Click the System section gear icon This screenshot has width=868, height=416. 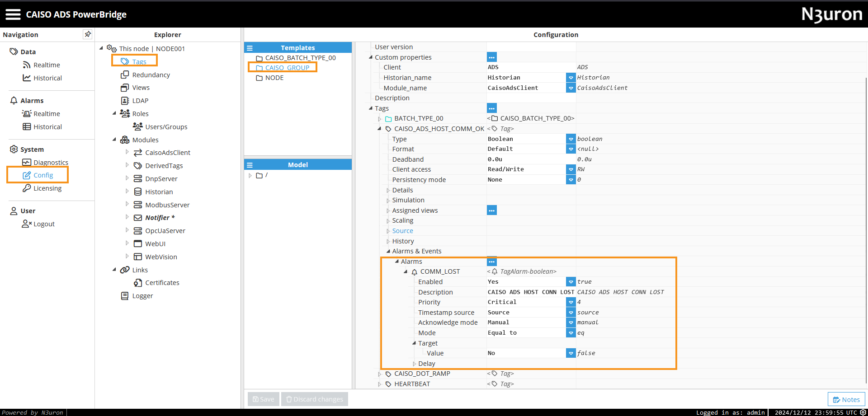point(14,150)
